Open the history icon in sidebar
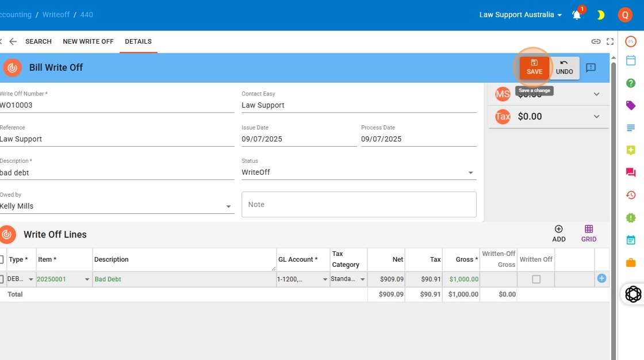 631,195
